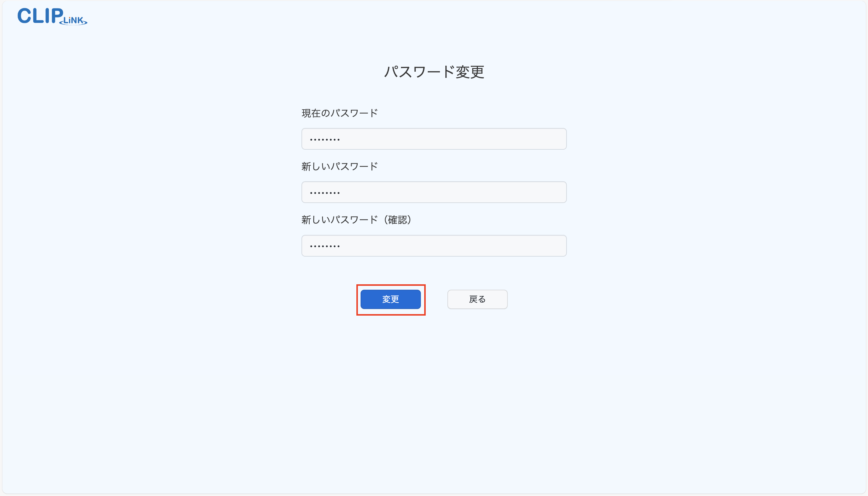Image resolution: width=868 pixels, height=496 pixels.
Task: Click the 戻る button
Action: point(477,299)
